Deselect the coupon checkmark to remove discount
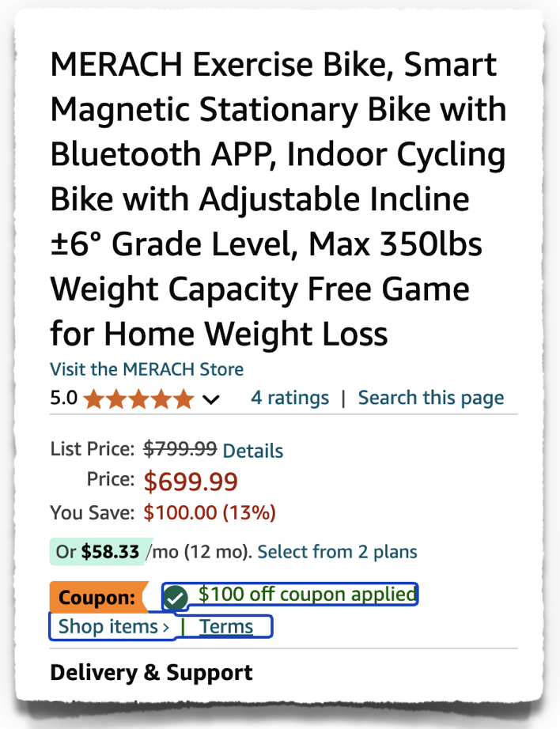This screenshot has height=729, width=560. (x=174, y=597)
